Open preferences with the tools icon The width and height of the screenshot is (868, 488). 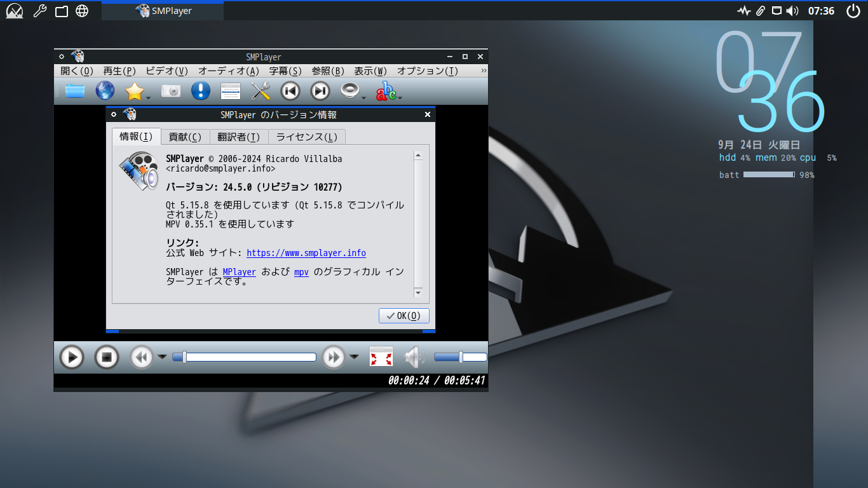pyautogui.click(x=261, y=91)
